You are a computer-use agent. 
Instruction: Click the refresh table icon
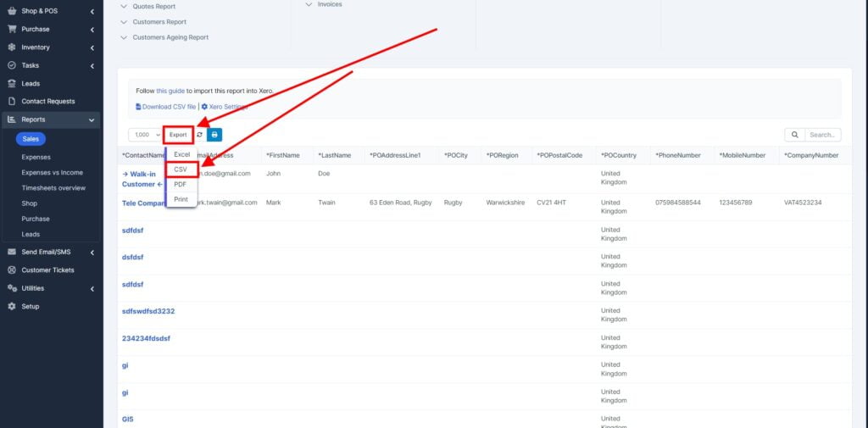[200, 135]
